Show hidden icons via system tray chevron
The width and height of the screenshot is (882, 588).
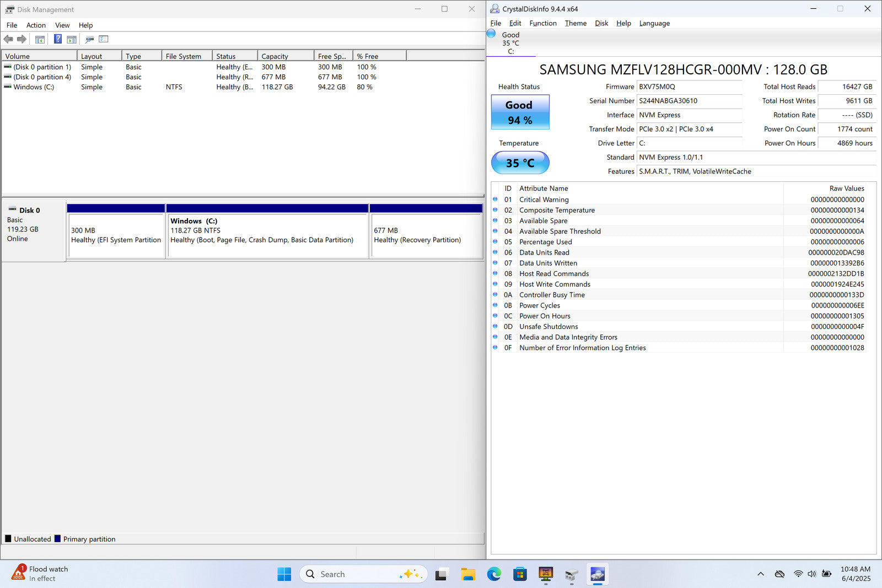coord(761,574)
